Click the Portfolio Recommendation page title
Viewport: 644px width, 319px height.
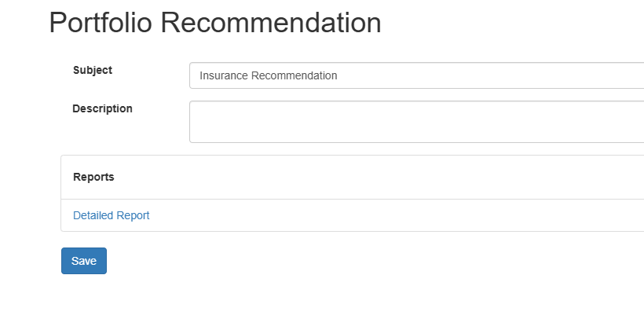pyautogui.click(x=215, y=23)
